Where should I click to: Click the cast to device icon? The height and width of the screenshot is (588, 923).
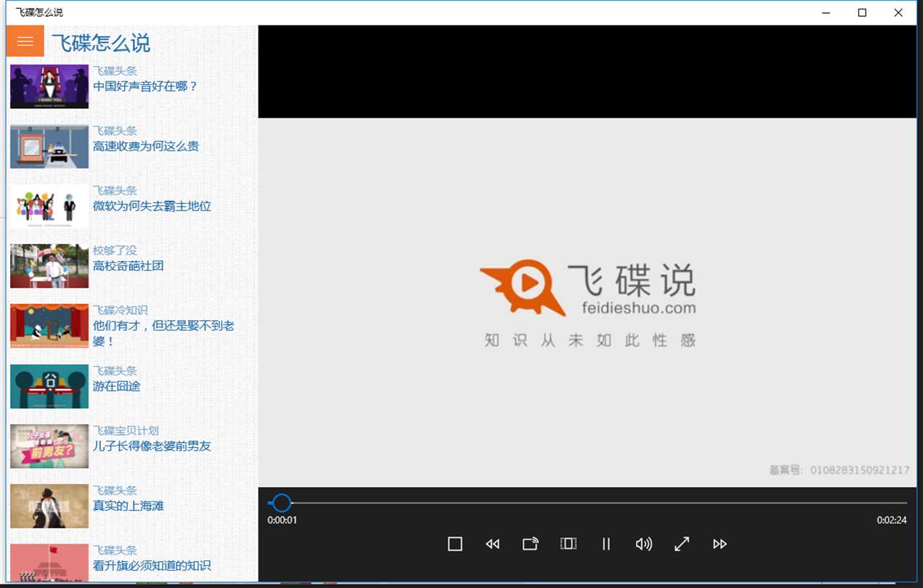pos(531,544)
